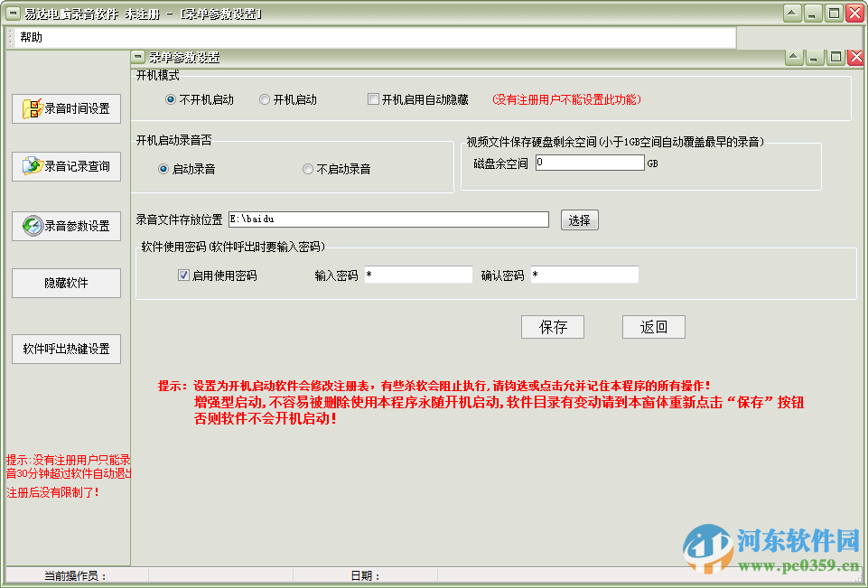868x588 pixels.
Task: Open 录音记录查询 from the sidebar
Action: [67, 166]
